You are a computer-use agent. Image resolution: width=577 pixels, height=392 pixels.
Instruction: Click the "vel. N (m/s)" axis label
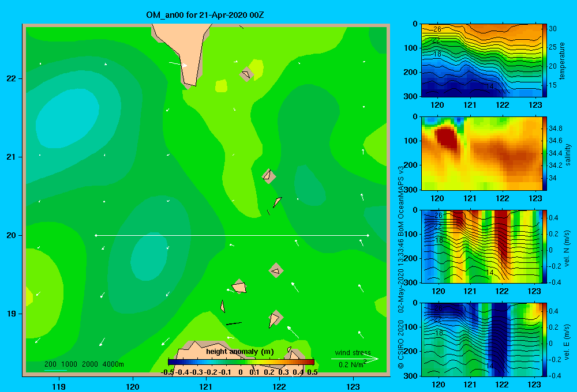(x=567, y=248)
